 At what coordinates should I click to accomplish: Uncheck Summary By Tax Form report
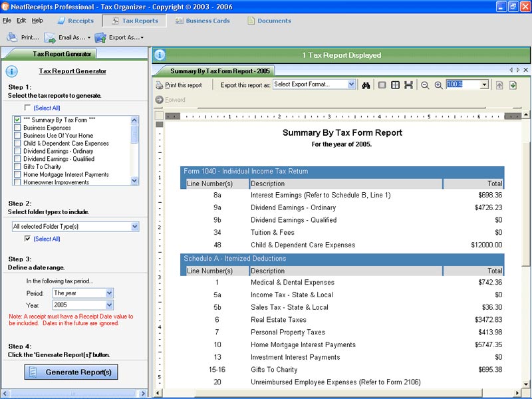tap(17, 120)
